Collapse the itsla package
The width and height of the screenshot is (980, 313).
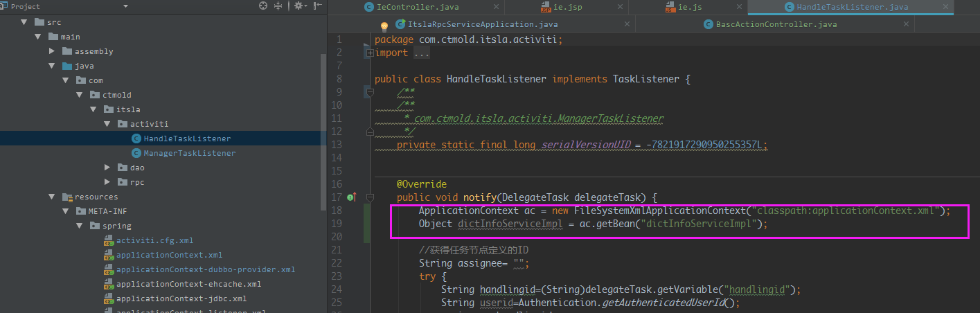93,109
